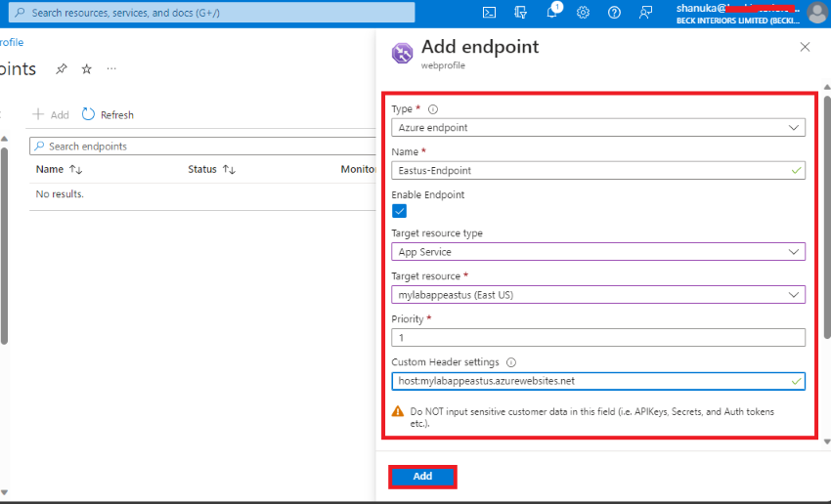Open Target resource dropdown mylabappeastus
The height and width of the screenshot is (504, 831).
598,295
